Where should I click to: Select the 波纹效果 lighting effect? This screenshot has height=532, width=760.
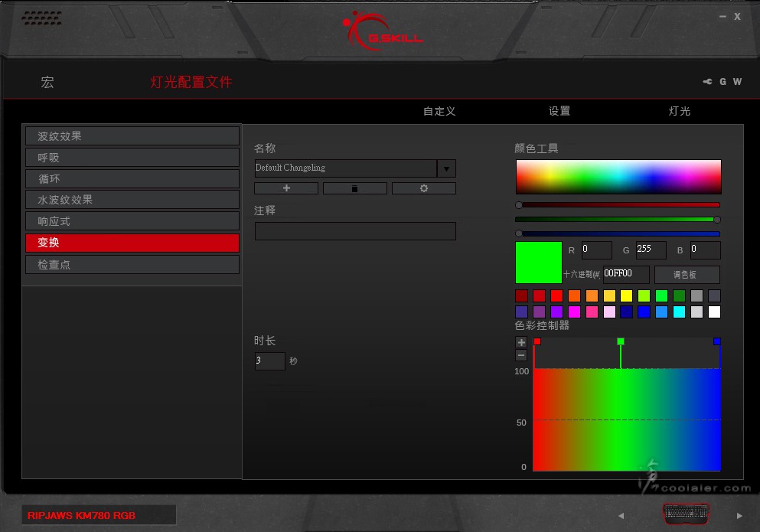click(132, 135)
